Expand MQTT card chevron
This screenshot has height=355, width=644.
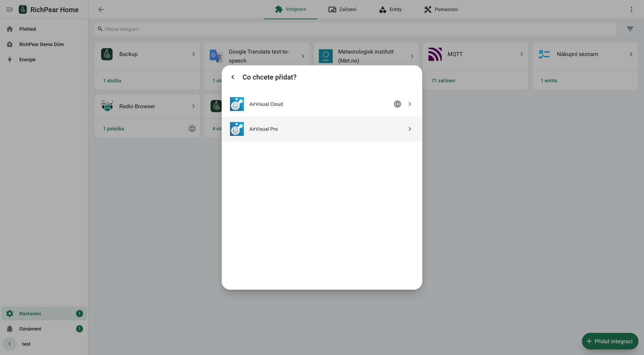pyautogui.click(x=522, y=54)
